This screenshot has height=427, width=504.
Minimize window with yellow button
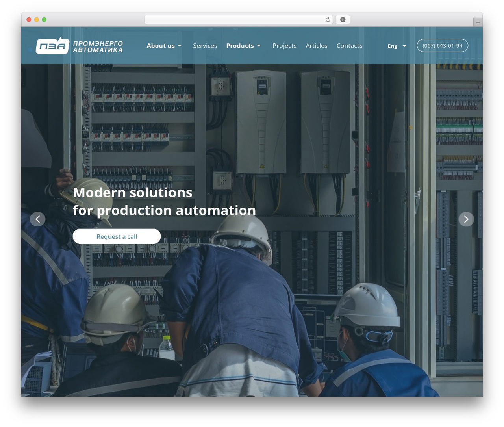pyautogui.click(x=36, y=20)
